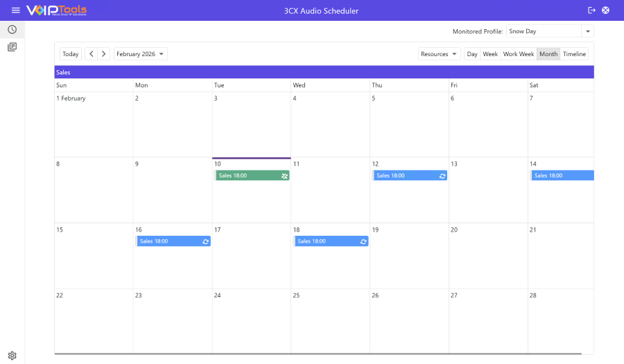The height and width of the screenshot is (364, 624).
Task: Click recurrence icon on February 12 event
Action: (x=442, y=176)
